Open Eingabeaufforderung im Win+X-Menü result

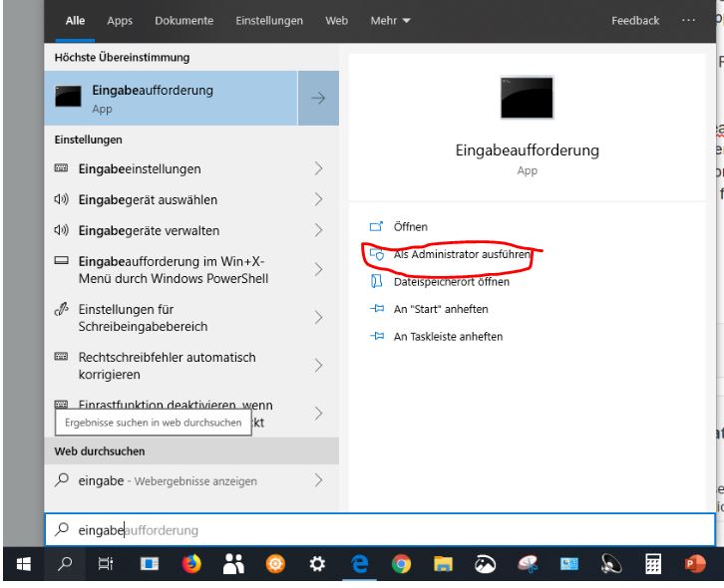(191, 269)
